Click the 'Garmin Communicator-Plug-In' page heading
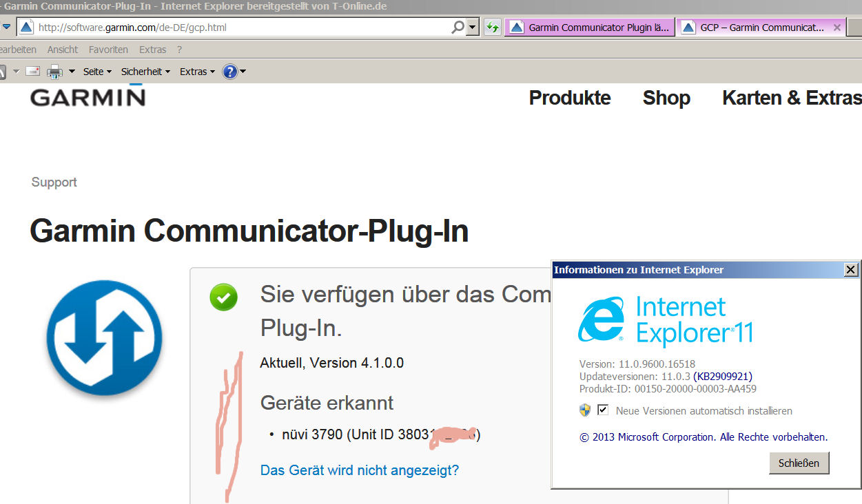 click(249, 231)
